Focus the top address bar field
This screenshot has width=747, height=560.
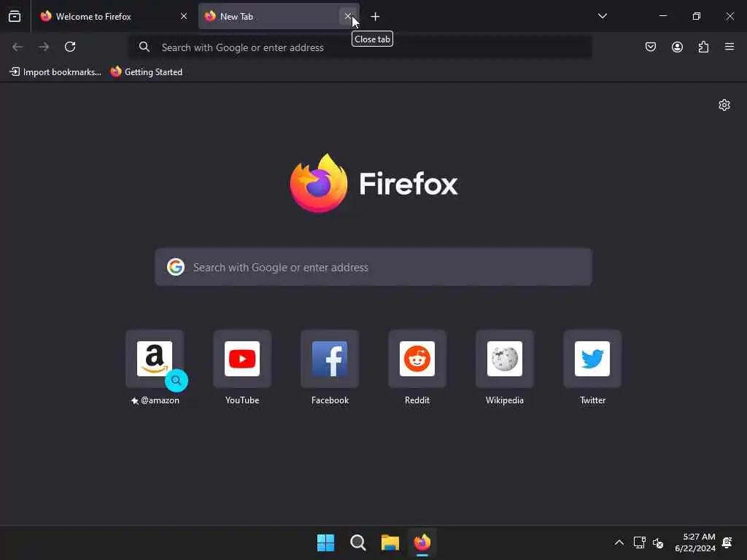pyautogui.click(x=360, y=47)
